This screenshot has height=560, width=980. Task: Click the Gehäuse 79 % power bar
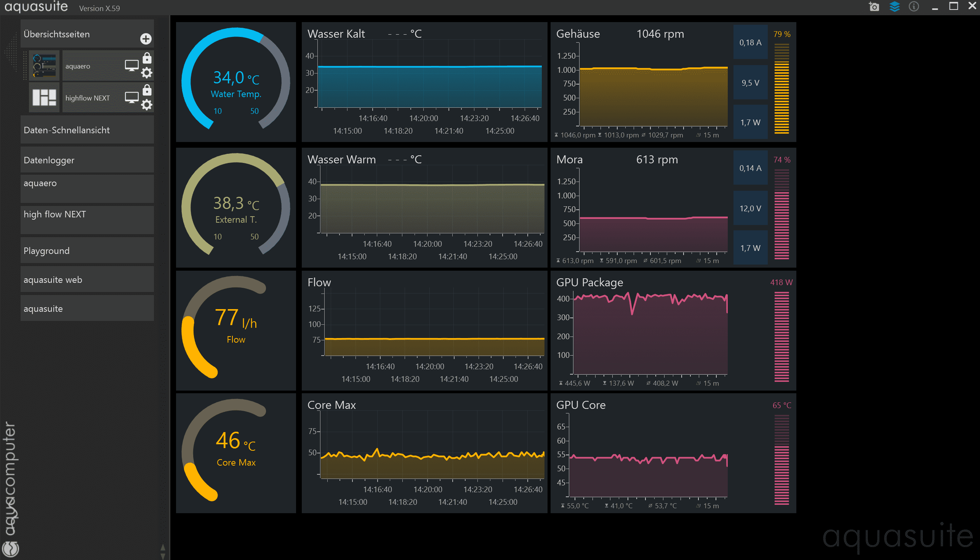point(781,88)
